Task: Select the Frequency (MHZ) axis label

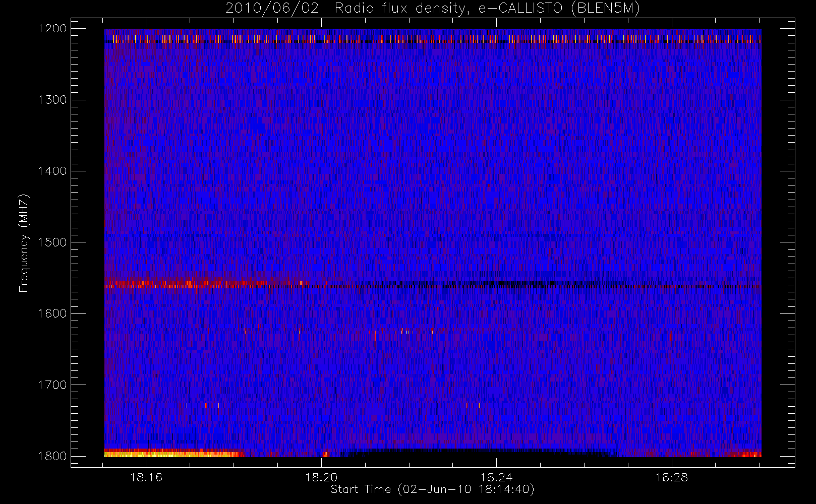Action: (24, 243)
